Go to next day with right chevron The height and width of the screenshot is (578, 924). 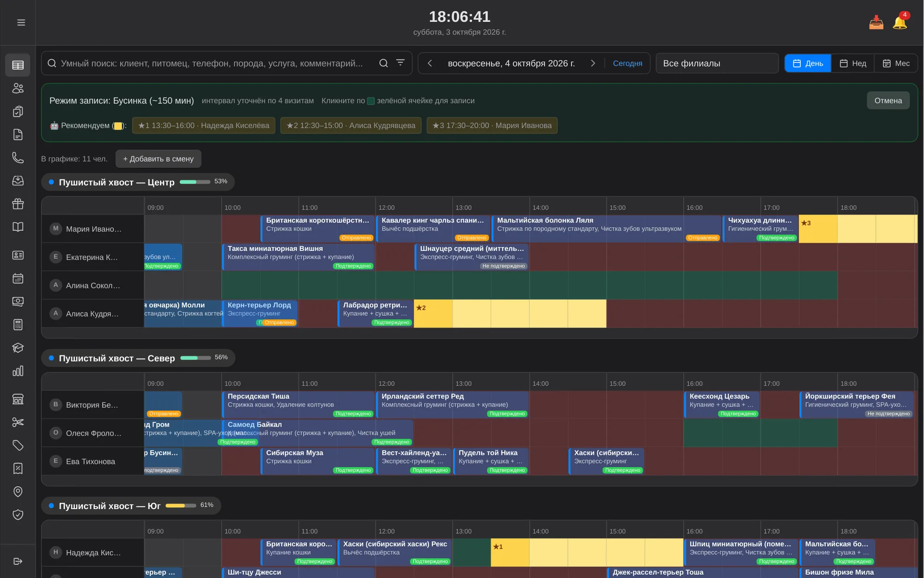(x=593, y=63)
